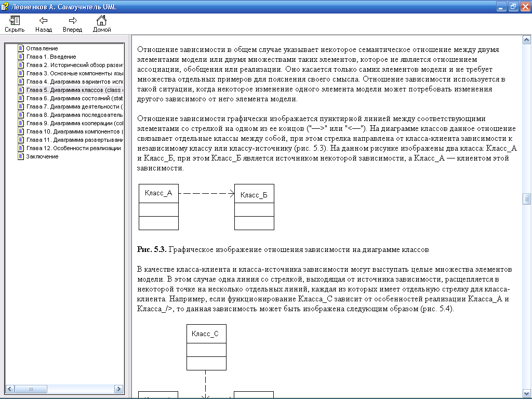Select Глава 5. Диаграмма классов
The height and width of the screenshot is (399, 532).
[x=75, y=90]
